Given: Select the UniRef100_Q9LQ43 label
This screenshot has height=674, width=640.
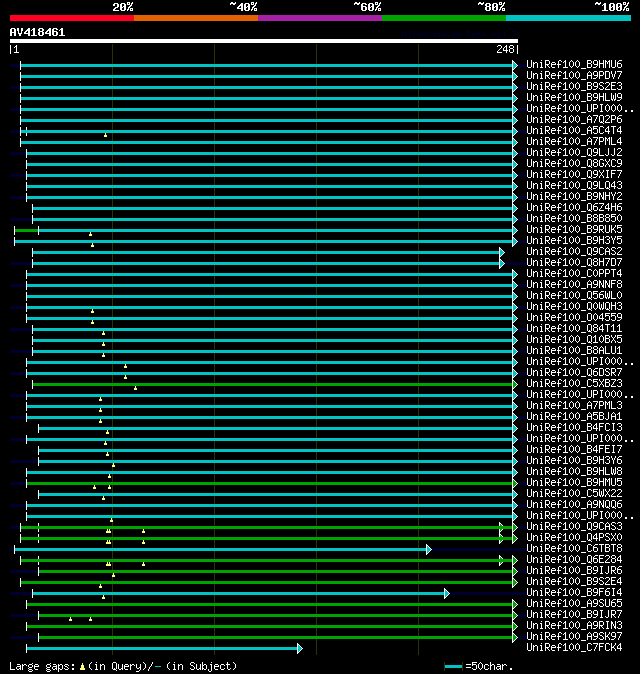Looking at the screenshot, I should tap(574, 186).
